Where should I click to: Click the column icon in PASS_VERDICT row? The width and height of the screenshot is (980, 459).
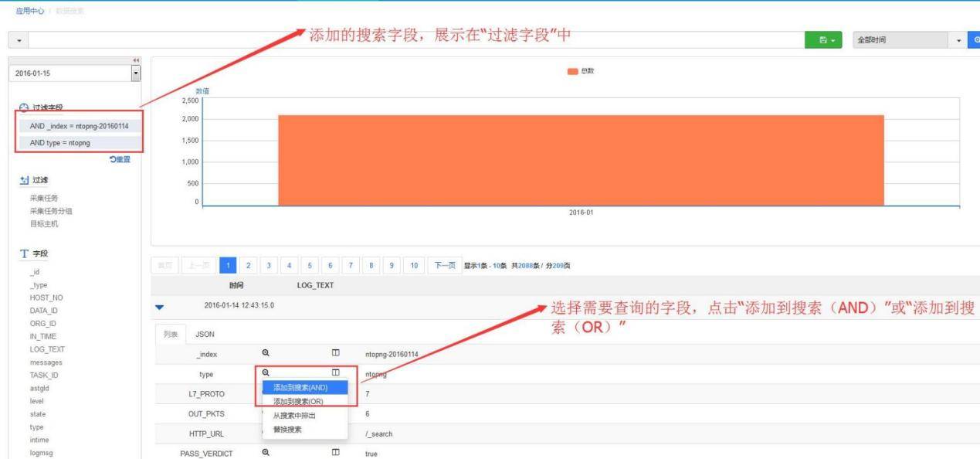click(x=335, y=454)
